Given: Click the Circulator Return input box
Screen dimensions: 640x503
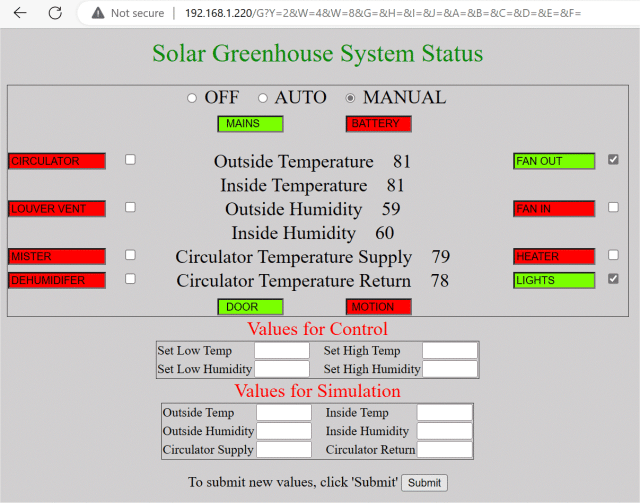Looking at the screenshot, I should click(444, 450).
